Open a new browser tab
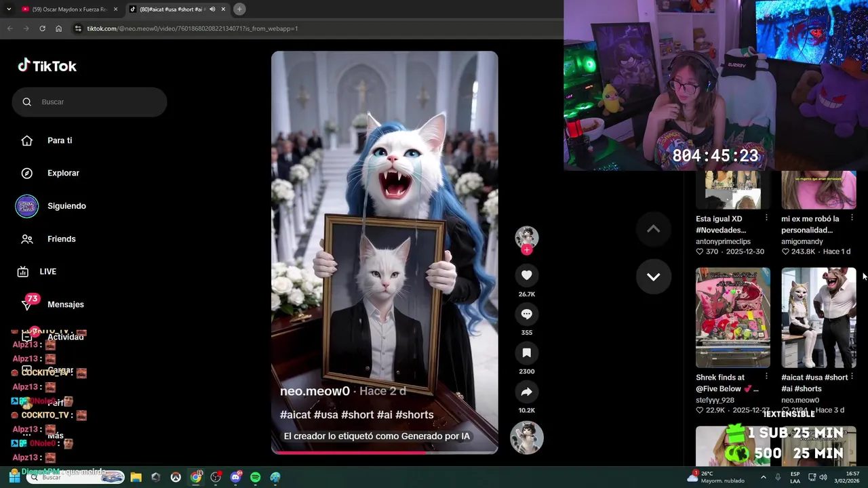 239,9
